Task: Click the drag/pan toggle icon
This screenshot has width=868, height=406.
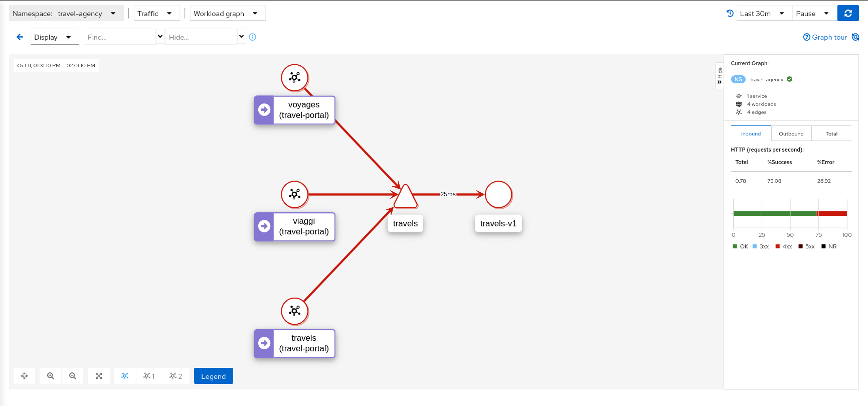Action: [x=24, y=376]
